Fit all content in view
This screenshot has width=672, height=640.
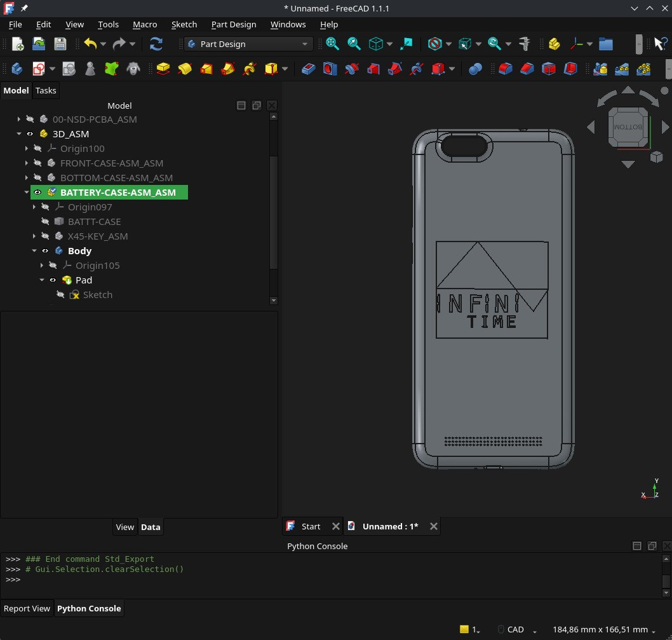[332, 44]
